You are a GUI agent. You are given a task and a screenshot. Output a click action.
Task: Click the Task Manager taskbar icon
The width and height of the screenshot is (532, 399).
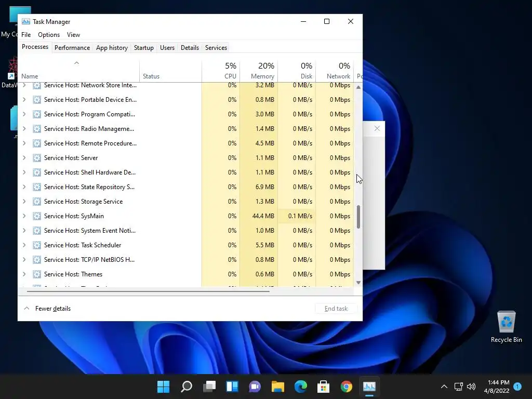(369, 387)
